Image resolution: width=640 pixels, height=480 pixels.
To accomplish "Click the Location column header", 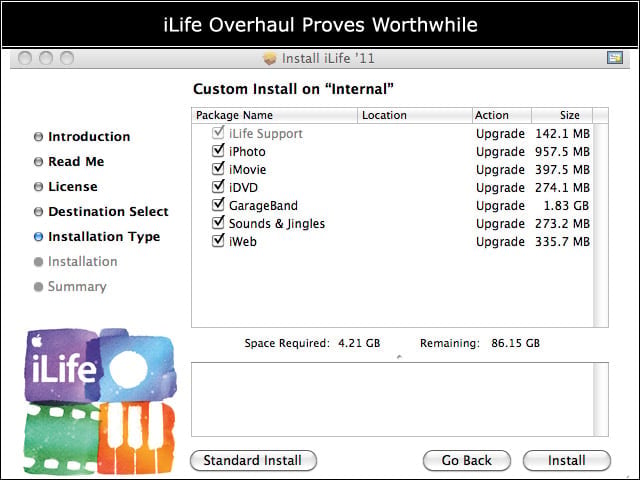I will (415, 116).
